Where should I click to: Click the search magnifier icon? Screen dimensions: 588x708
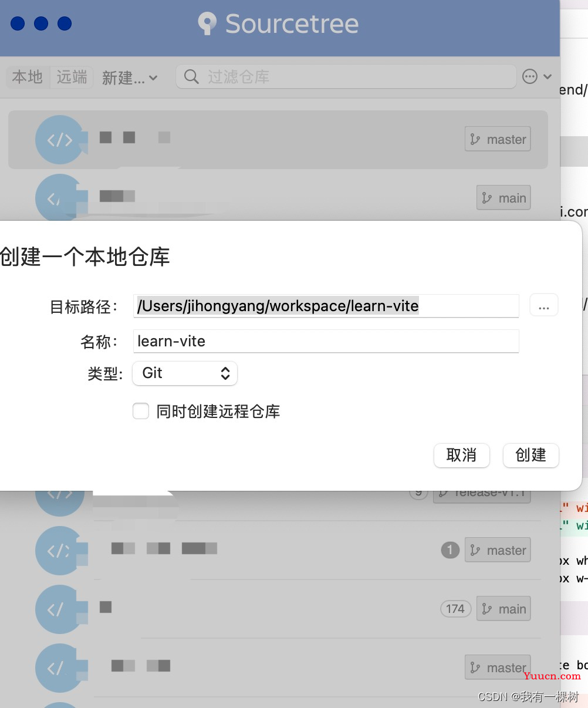point(191,77)
